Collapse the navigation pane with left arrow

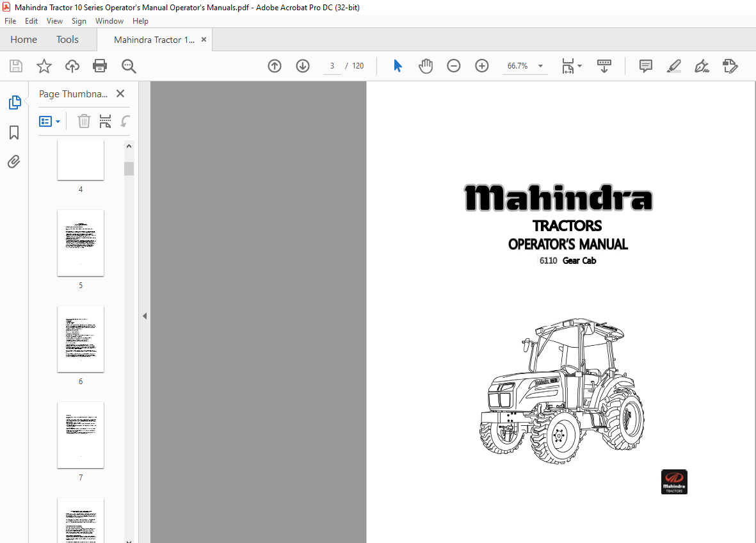(145, 316)
